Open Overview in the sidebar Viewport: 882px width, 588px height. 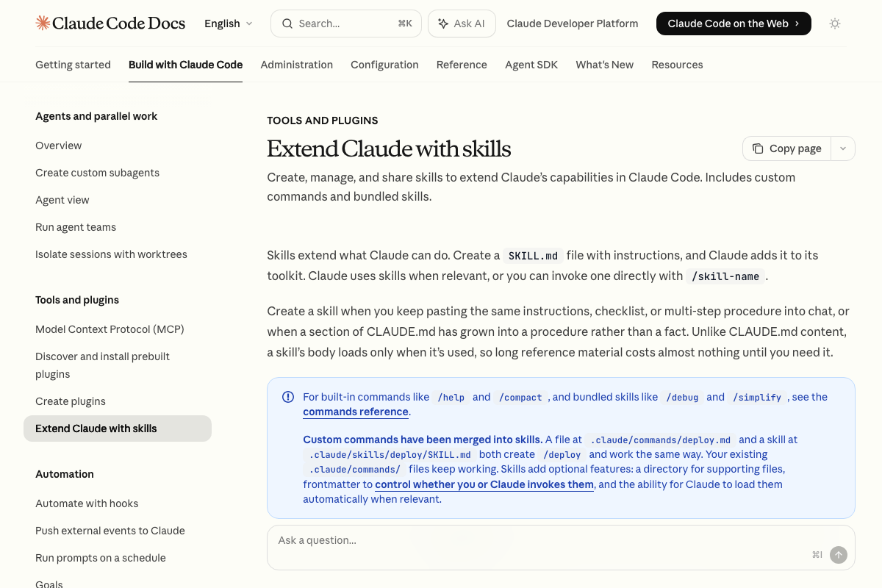click(x=59, y=146)
